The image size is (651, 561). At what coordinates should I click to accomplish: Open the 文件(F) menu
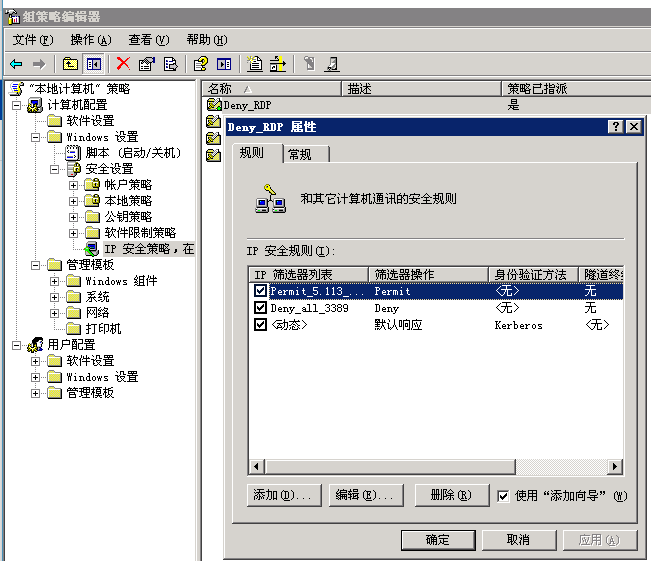click(33, 40)
